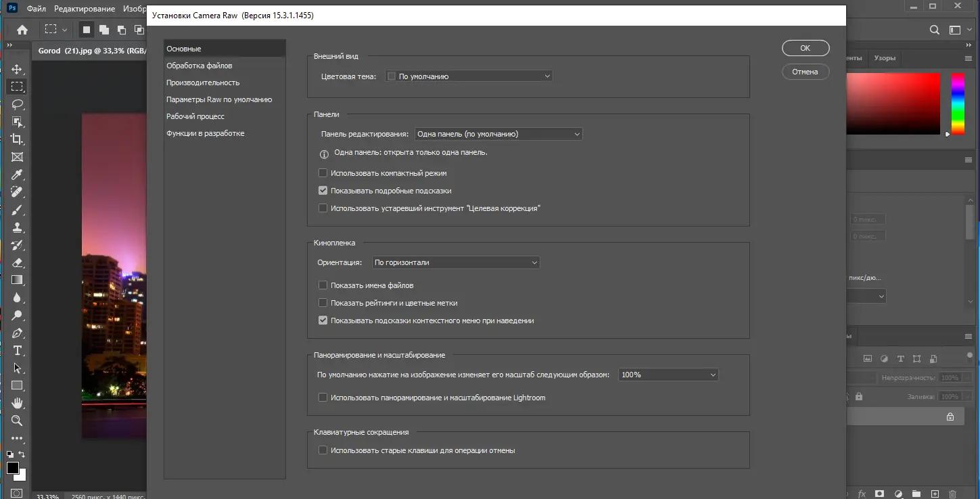
Task: Switch to "Производительность" section
Action: pyautogui.click(x=225, y=82)
